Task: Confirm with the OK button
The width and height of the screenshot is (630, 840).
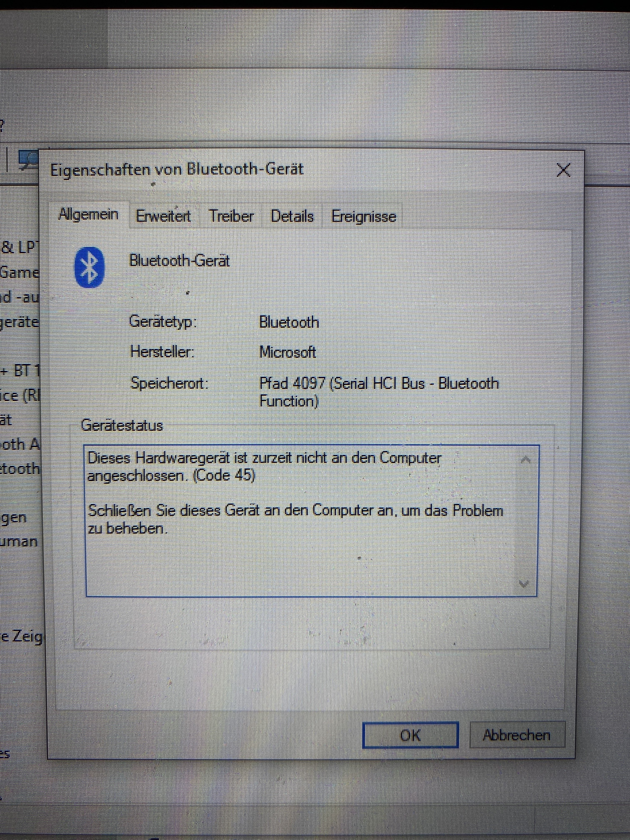Action: (410, 735)
